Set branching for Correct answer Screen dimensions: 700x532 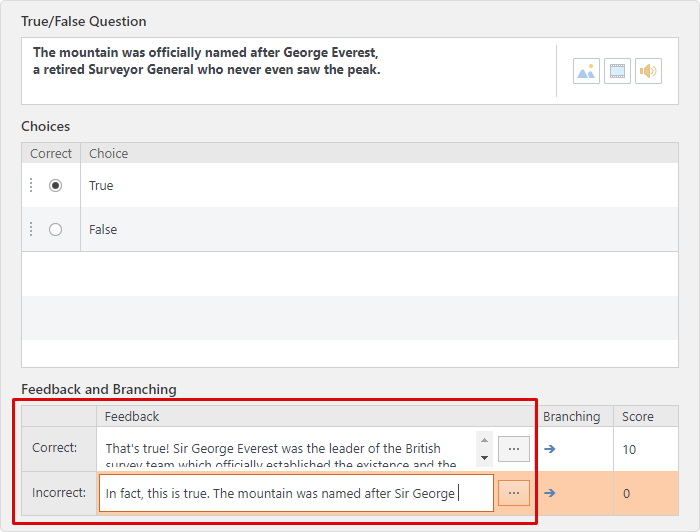[x=550, y=449]
